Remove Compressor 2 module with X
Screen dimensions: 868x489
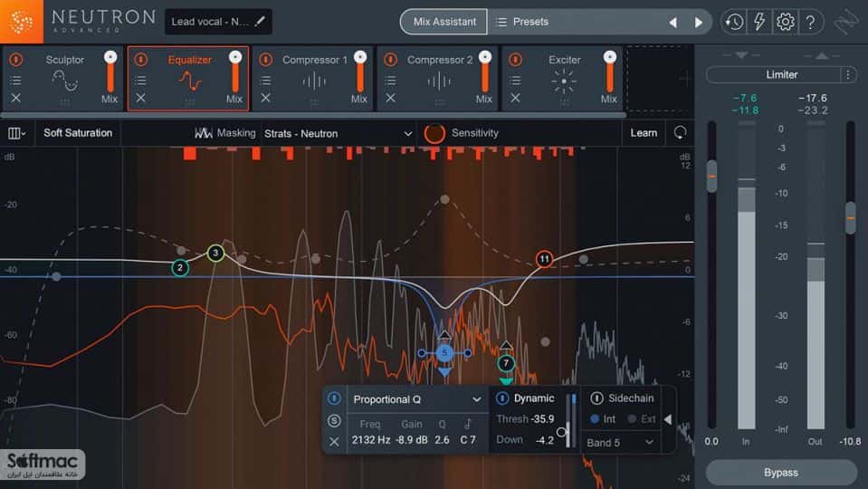pos(390,98)
